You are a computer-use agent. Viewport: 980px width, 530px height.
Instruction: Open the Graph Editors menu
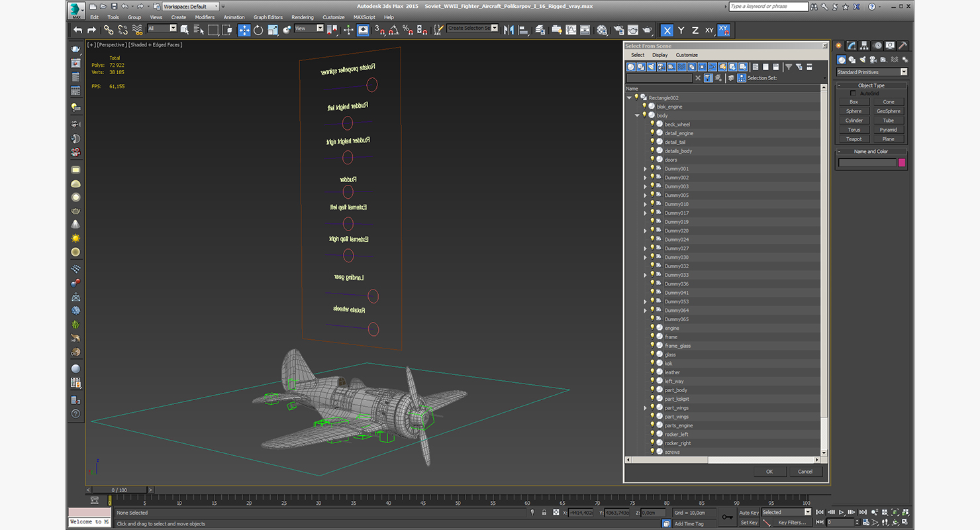[268, 17]
